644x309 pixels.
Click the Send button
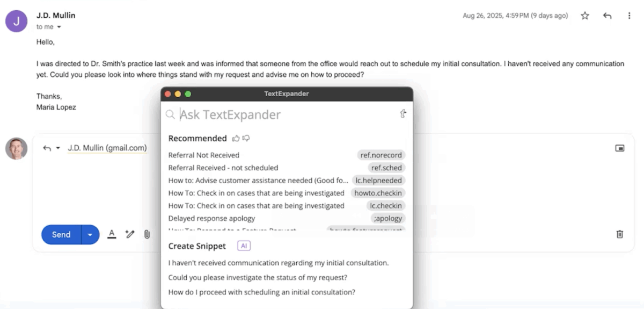point(61,235)
